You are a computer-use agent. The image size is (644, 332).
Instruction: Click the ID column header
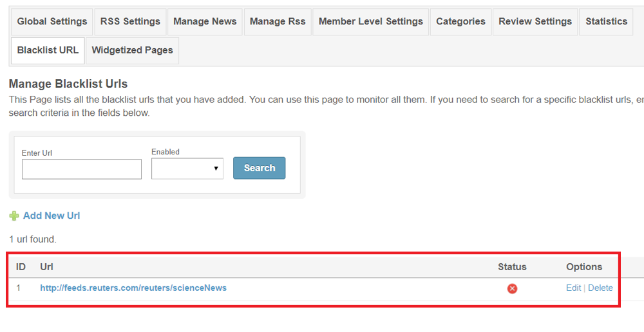click(21, 267)
